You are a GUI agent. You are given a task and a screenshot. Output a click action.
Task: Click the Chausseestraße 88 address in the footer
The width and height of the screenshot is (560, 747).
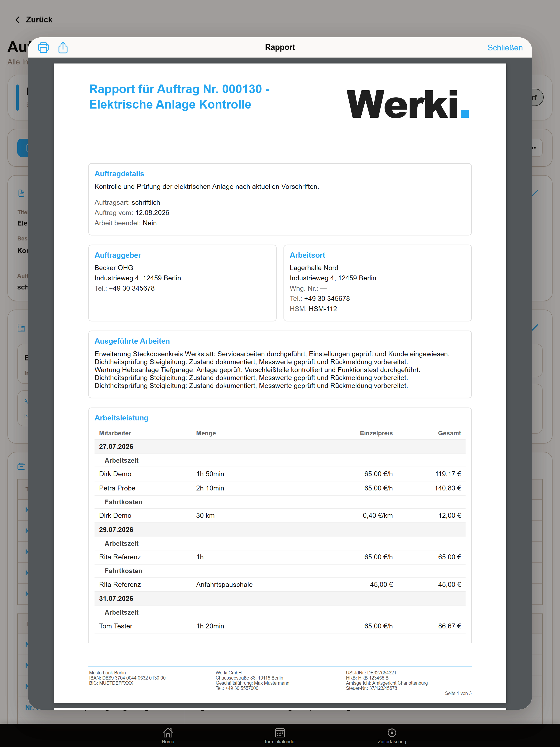[x=249, y=678]
